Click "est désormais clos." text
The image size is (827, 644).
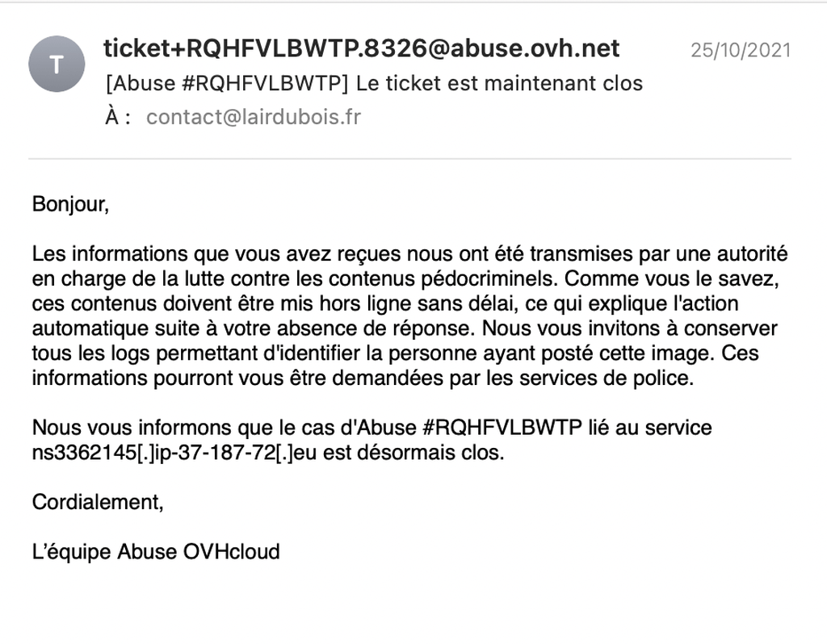pyautogui.click(x=413, y=452)
